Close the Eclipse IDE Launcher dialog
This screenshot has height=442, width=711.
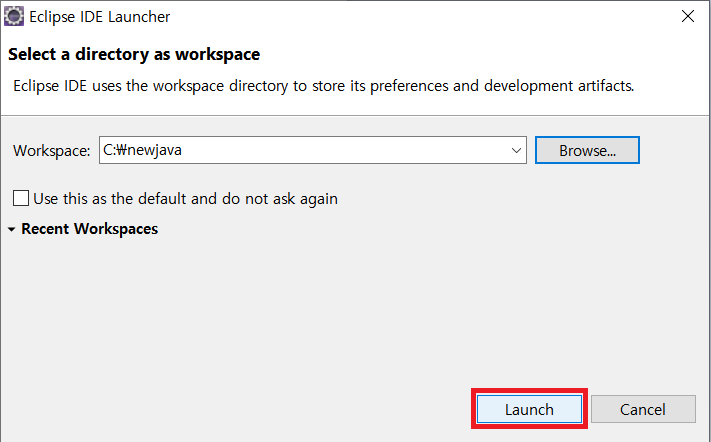click(687, 16)
